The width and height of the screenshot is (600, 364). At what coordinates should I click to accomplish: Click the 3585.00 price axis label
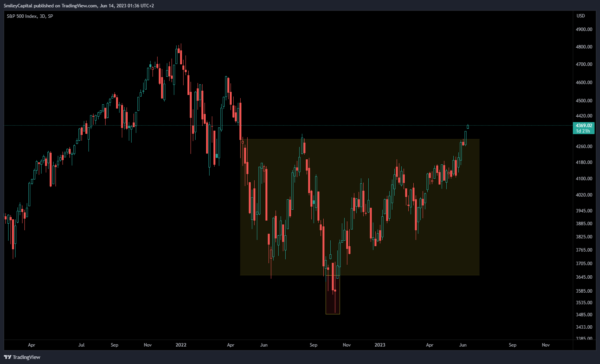click(584, 291)
